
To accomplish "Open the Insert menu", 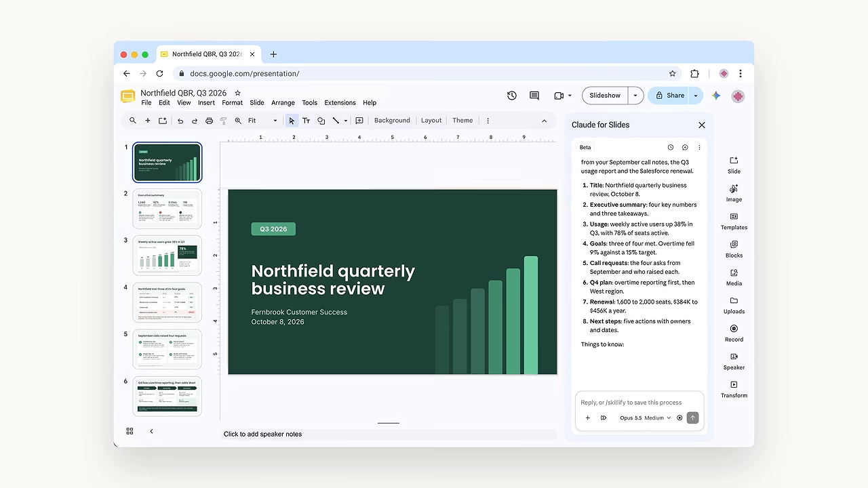I will click(x=206, y=103).
